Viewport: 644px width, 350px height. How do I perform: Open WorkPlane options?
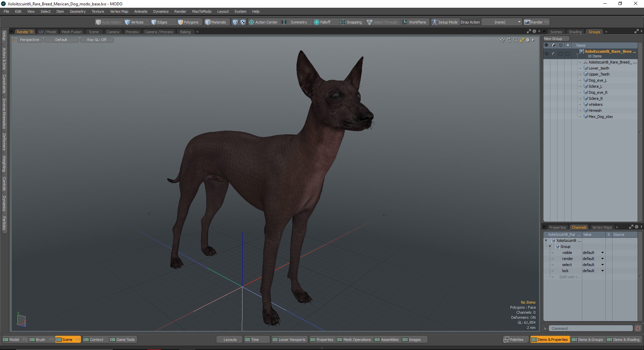click(414, 22)
